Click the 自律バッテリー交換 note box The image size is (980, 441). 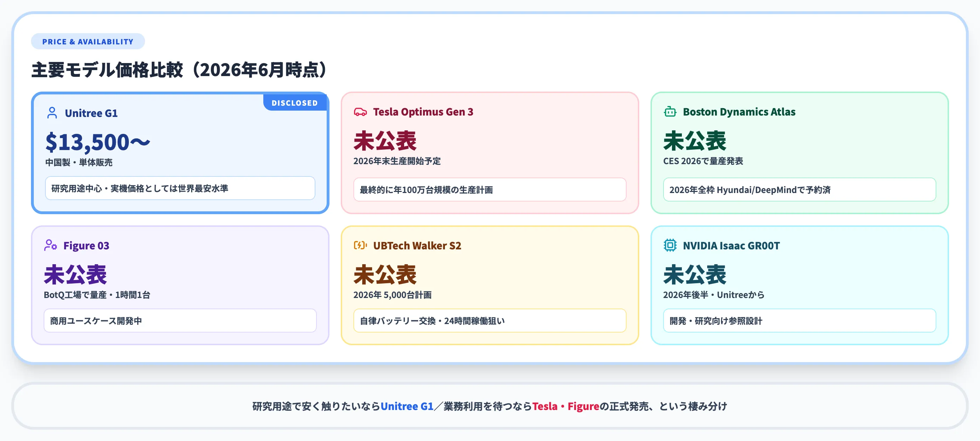pos(490,321)
